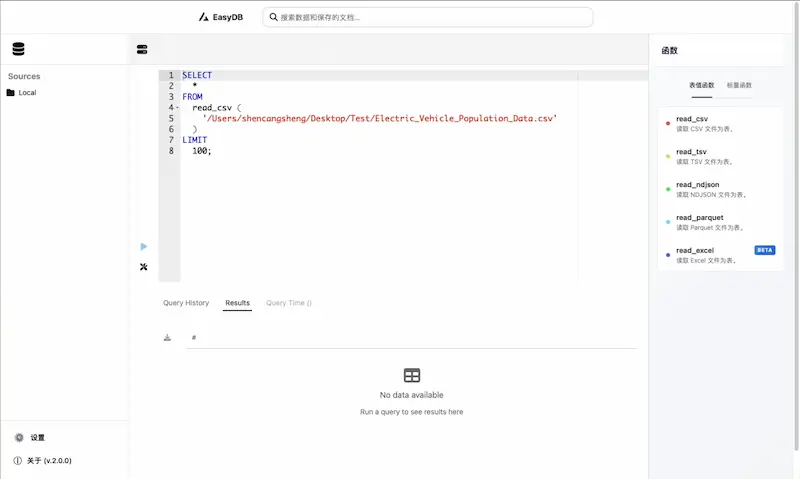This screenshot has height=479, width=800.
Task: Download results using the export icon
Action: coord(168,338)
